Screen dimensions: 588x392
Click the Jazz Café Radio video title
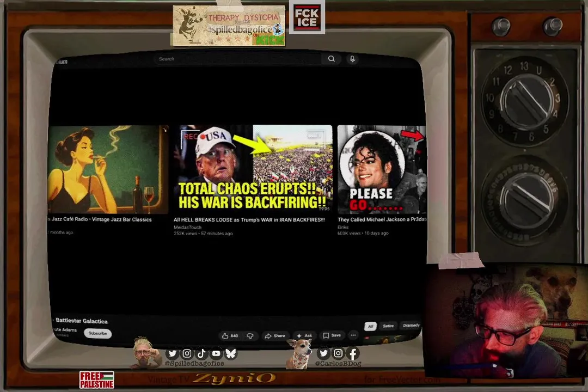click(x=101, y=219)
